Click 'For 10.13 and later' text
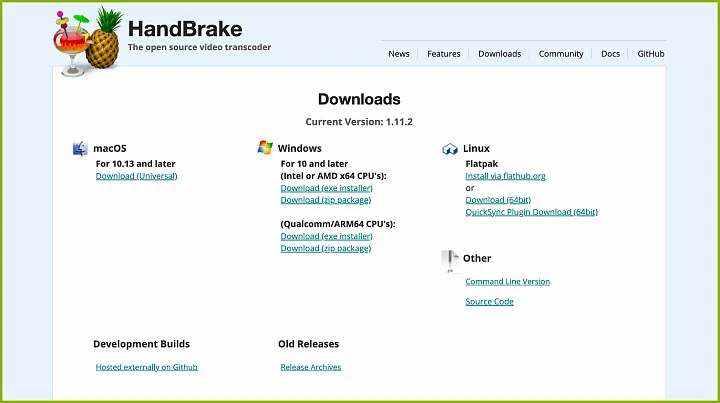 tap(135, 164)
